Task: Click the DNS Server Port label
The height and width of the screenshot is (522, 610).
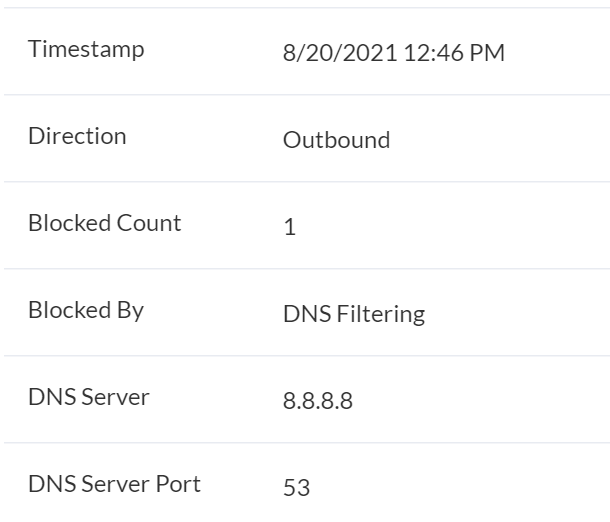Action: click(x=114, y=484)
